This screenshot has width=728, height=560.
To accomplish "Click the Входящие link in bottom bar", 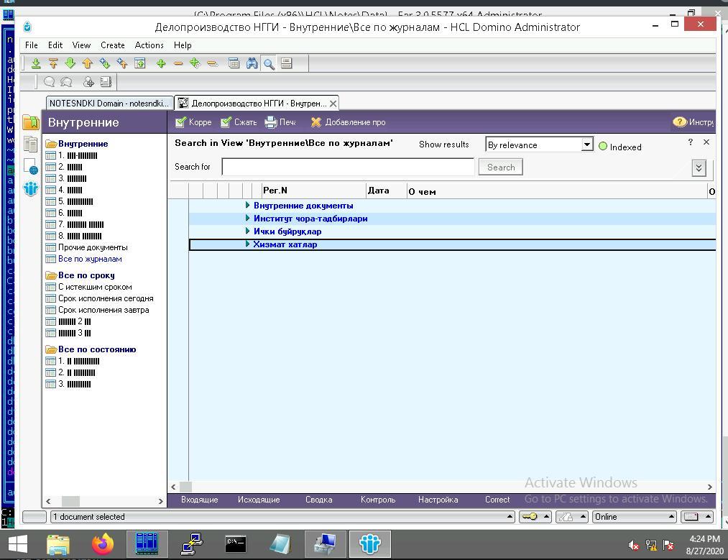I will pos(200,500).
